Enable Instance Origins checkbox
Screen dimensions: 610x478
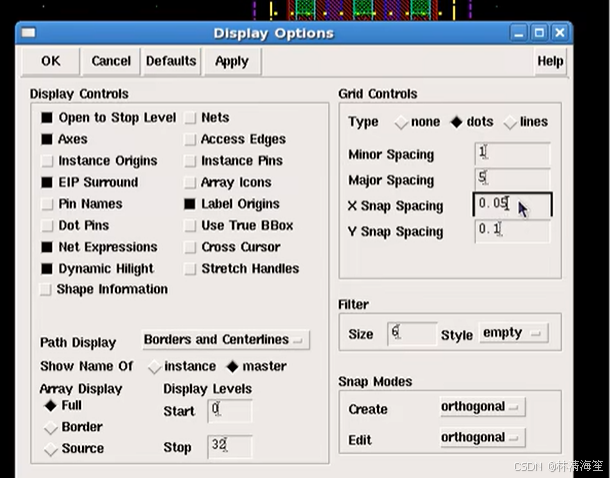pos(47,161)
